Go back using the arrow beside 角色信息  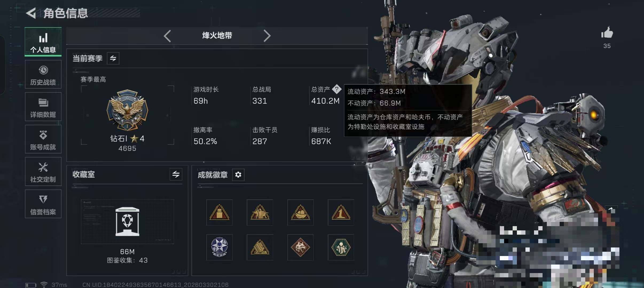pyautogui.click(x=31, y=13)
